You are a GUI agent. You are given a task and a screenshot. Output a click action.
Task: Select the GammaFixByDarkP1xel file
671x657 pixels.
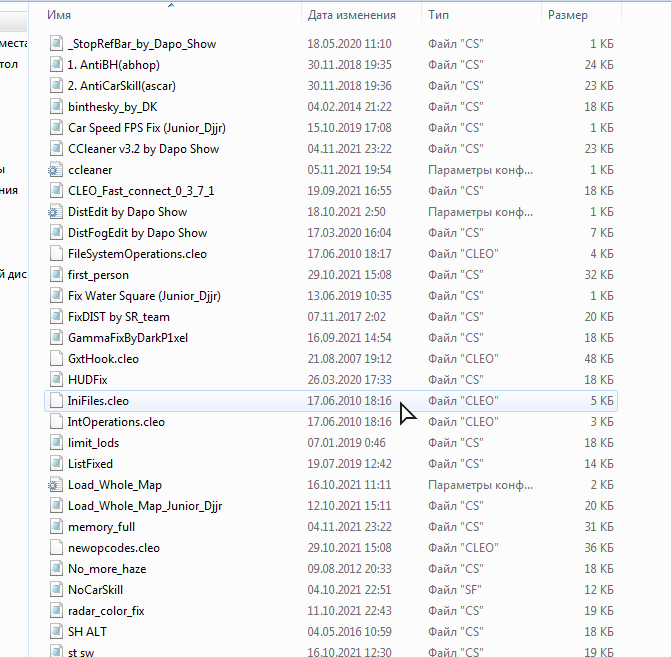[127, 338]
